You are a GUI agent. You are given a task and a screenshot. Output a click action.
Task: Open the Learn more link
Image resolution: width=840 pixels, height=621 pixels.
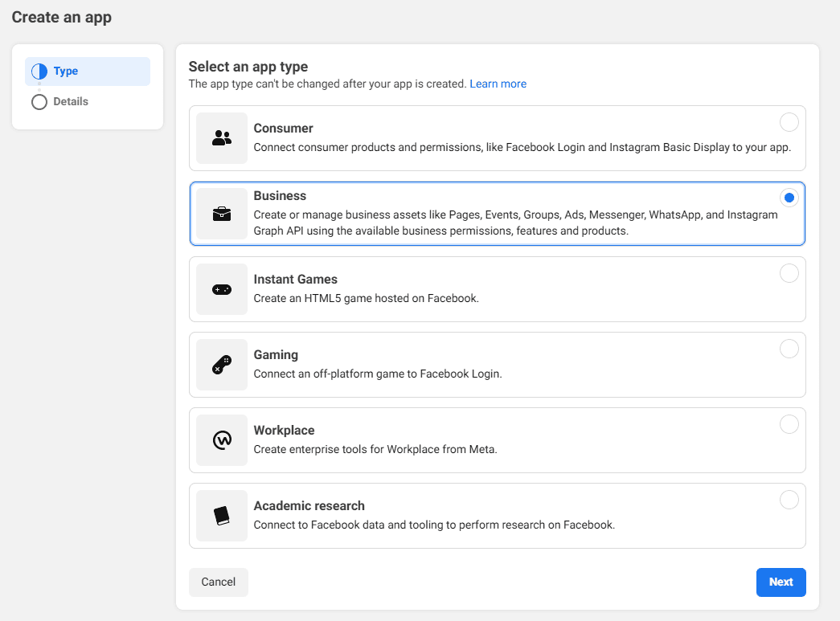498,84
